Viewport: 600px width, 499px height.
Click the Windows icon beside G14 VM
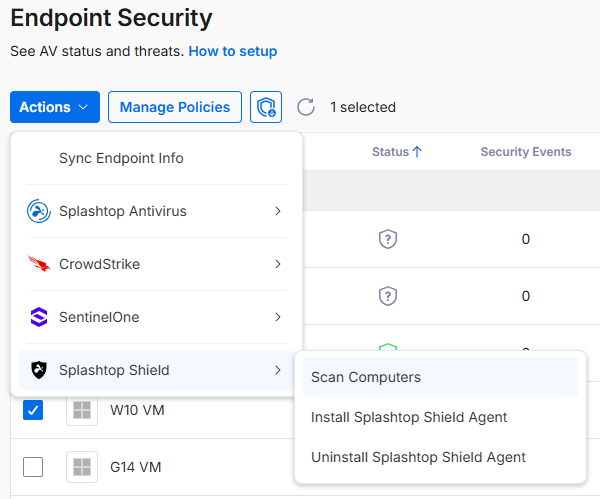(82, 467)
